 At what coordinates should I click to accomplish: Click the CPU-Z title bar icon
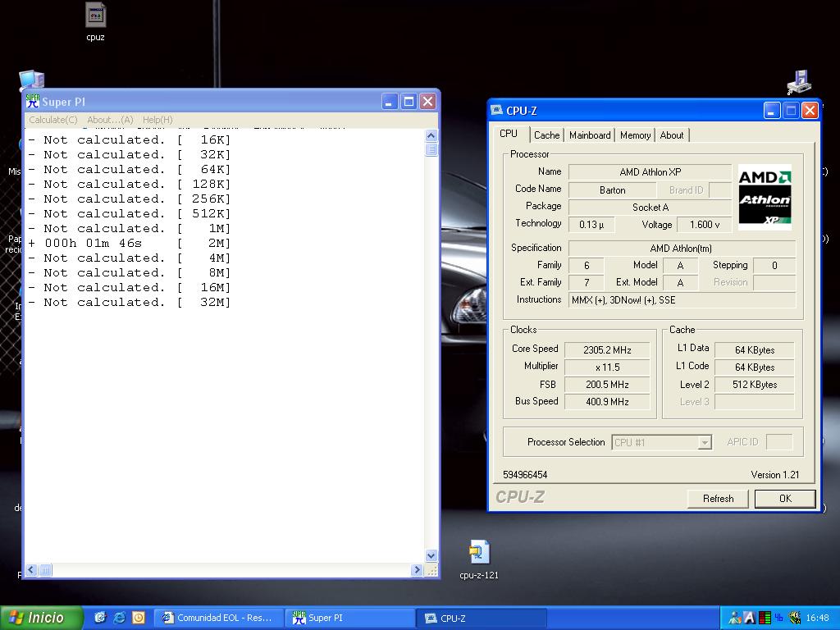[497, 111]
